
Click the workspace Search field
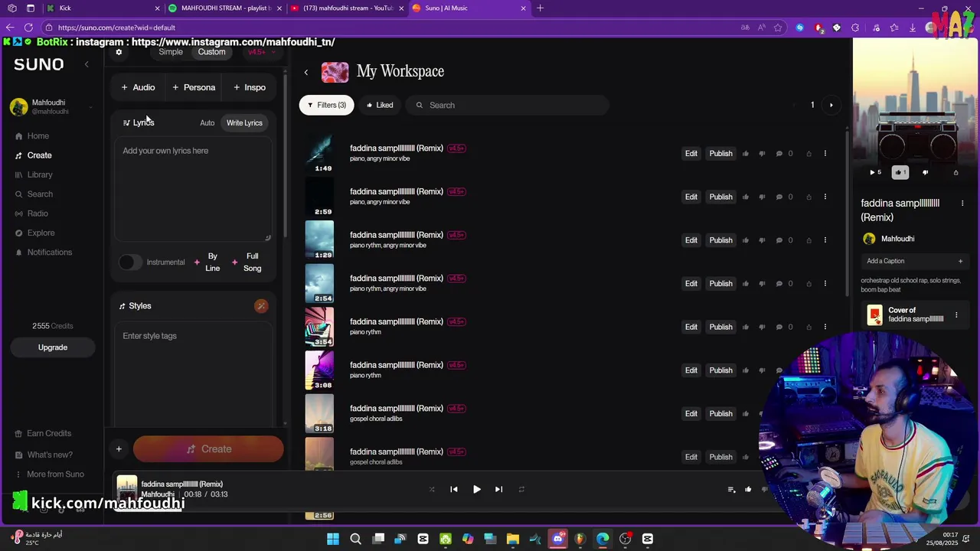tap(508, 106)
